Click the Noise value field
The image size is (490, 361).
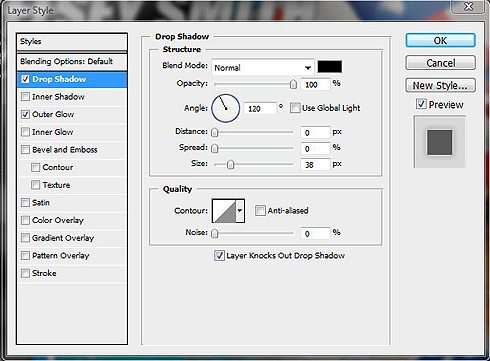pos(315,234)
